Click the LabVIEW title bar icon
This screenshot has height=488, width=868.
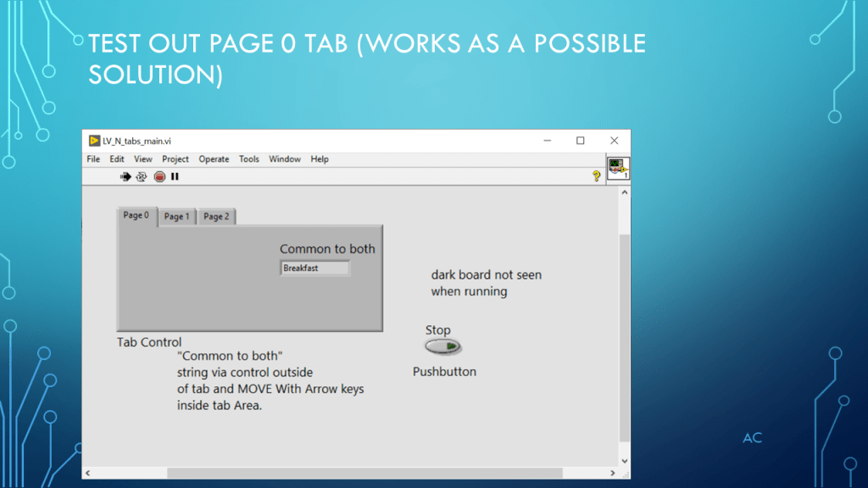95,141
